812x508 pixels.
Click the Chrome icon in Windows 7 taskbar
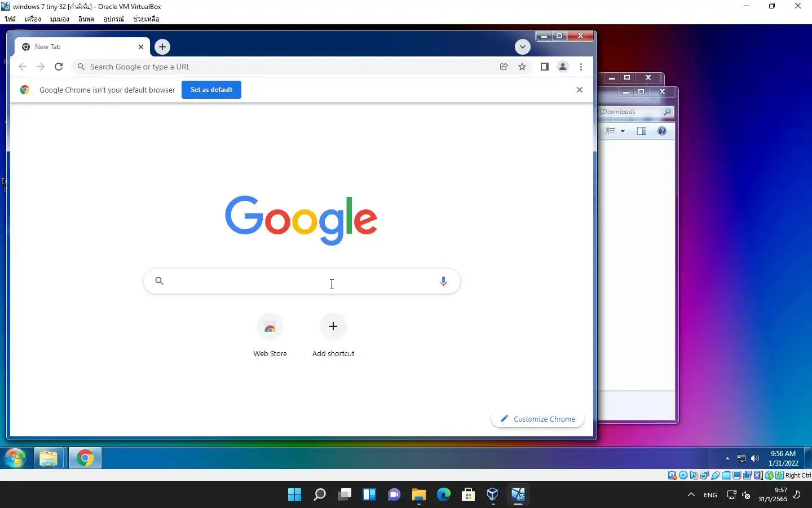coord(85,458)
